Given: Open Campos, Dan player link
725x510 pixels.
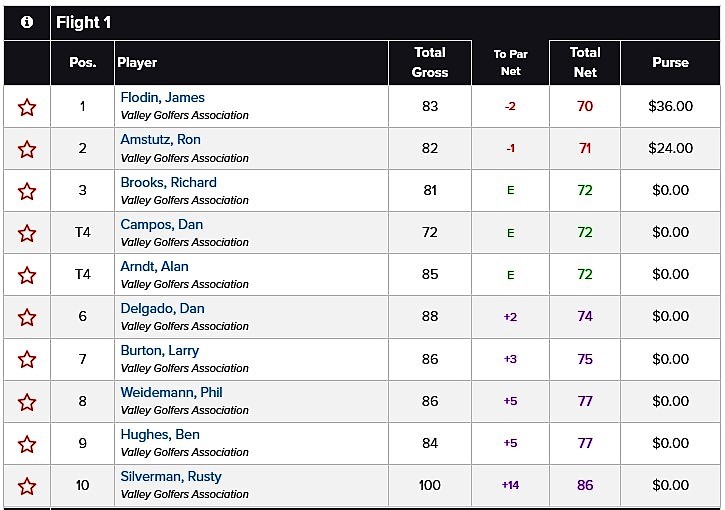Looking at the screenshot, I should point(161,225).
